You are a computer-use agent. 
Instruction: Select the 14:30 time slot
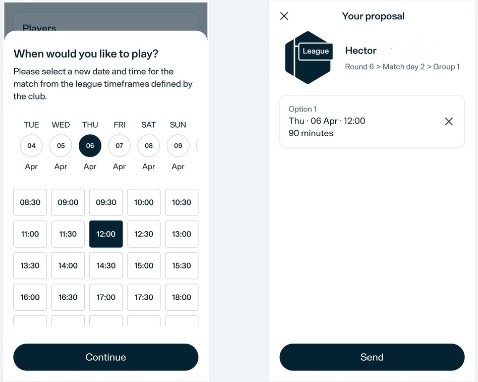coord(106,266)
